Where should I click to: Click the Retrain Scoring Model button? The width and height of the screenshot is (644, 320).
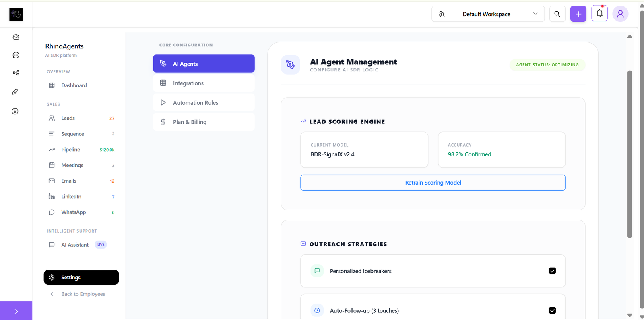[433, 183]
